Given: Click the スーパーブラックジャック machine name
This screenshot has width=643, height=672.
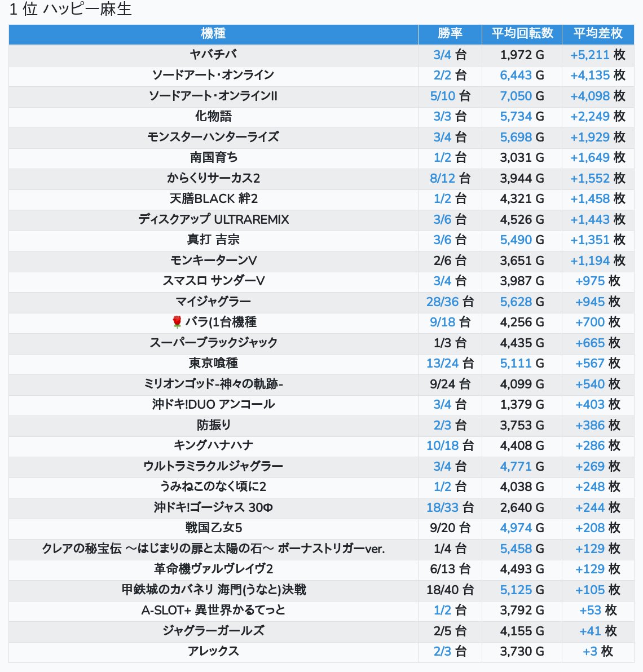Looking at the screenshot, I should click(x=213, y=342).
